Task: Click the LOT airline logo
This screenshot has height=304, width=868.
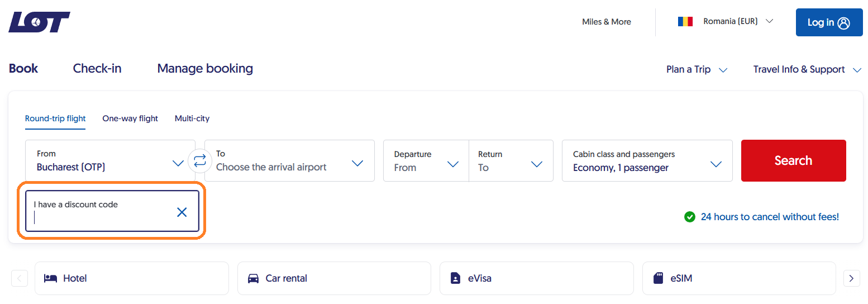Action: click(39, 22)
